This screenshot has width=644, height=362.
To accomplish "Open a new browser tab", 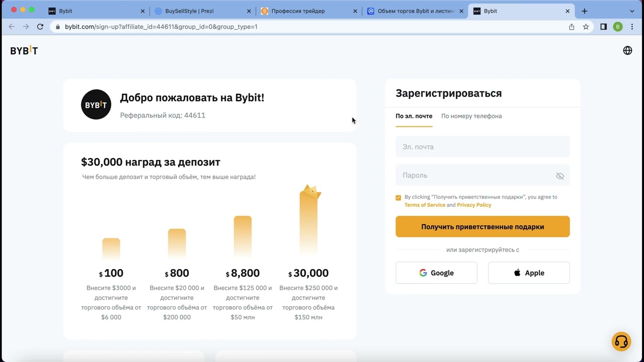I will pos(584,11).
